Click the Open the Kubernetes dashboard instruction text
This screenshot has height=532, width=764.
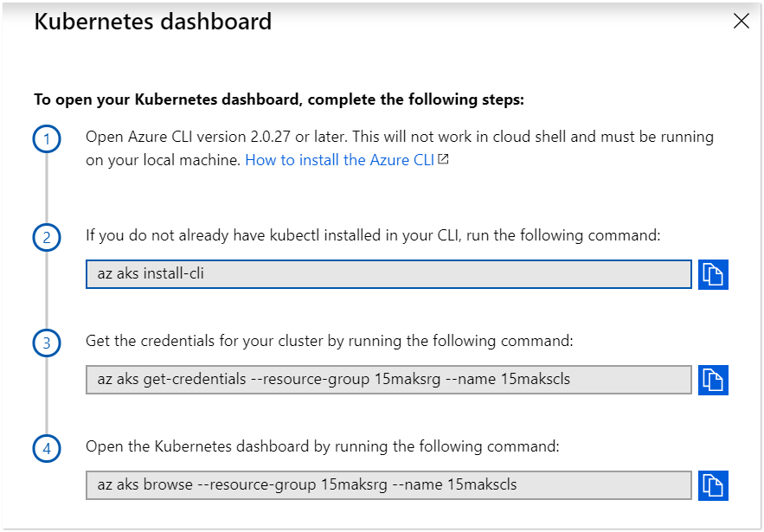tap(323, 446)
